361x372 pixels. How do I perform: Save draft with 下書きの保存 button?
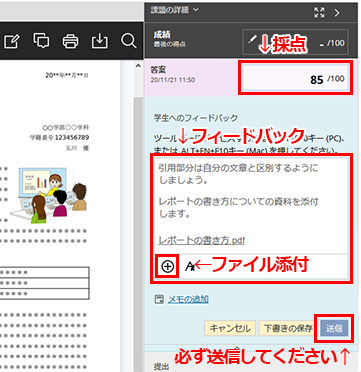287,328
